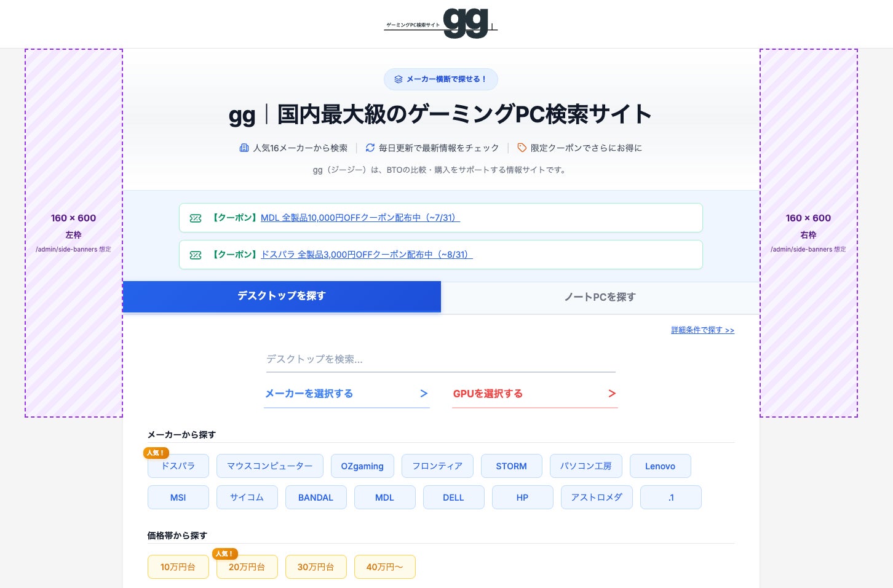Click the MDL maker button
This screenshot has width=893, height=588.
pos(385,498)
